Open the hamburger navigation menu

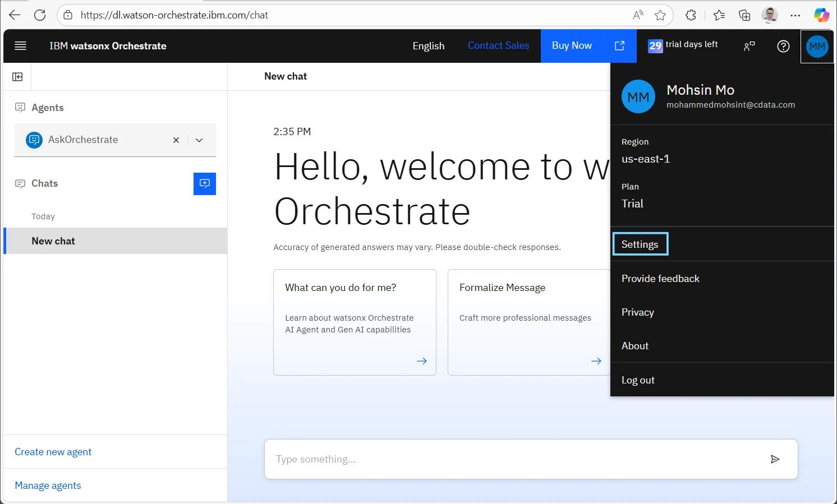coord(20,46)
